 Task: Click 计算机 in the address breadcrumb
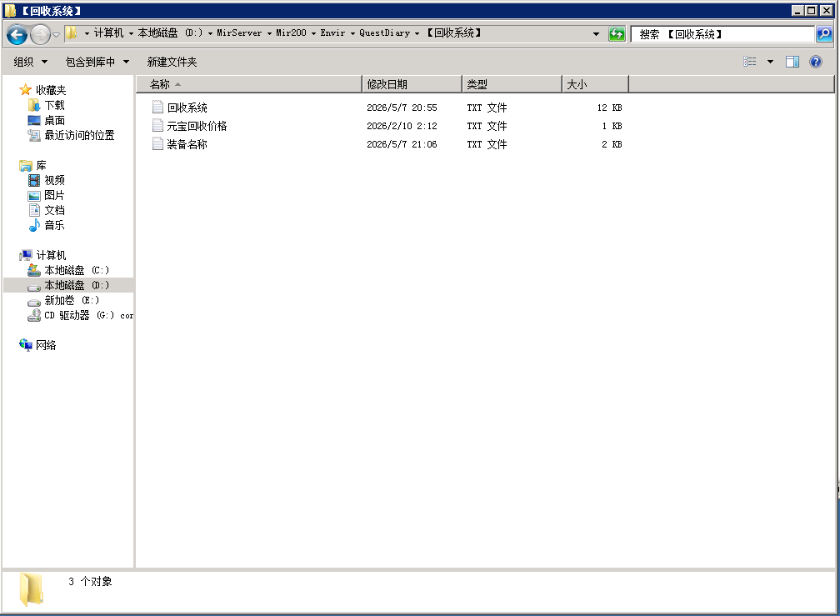pos(108,33)
